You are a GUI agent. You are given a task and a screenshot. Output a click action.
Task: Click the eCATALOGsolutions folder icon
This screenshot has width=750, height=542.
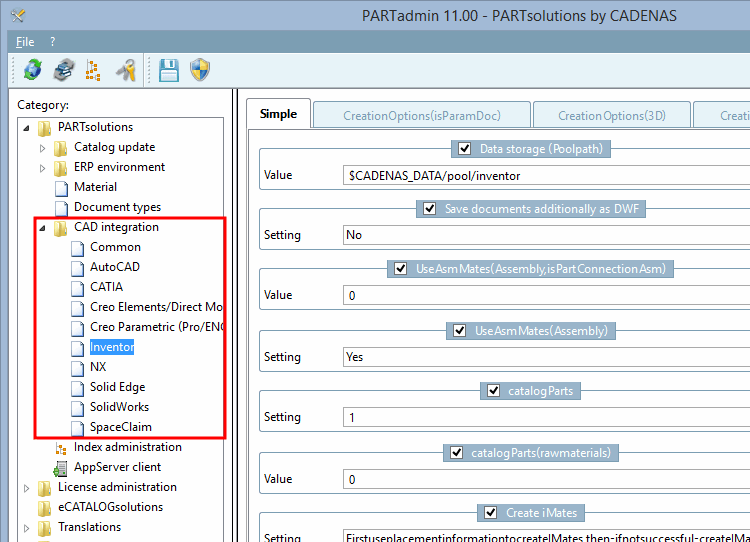(x=44, y=508)
